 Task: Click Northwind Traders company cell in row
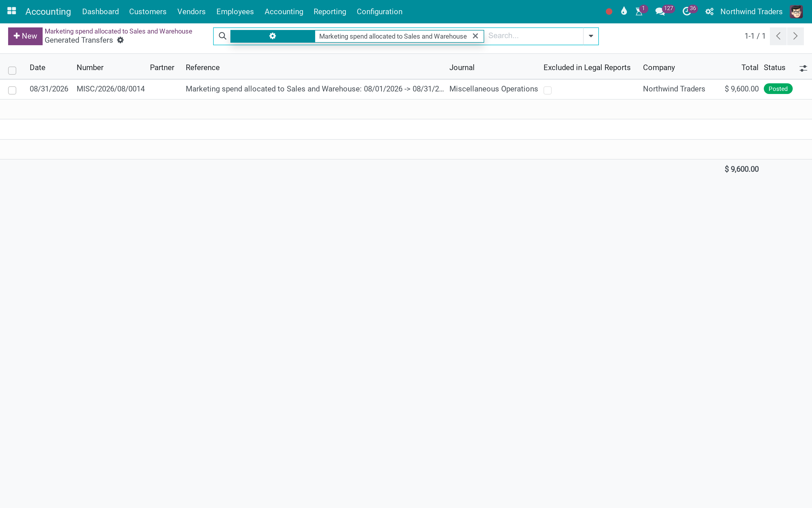[674, 89]
